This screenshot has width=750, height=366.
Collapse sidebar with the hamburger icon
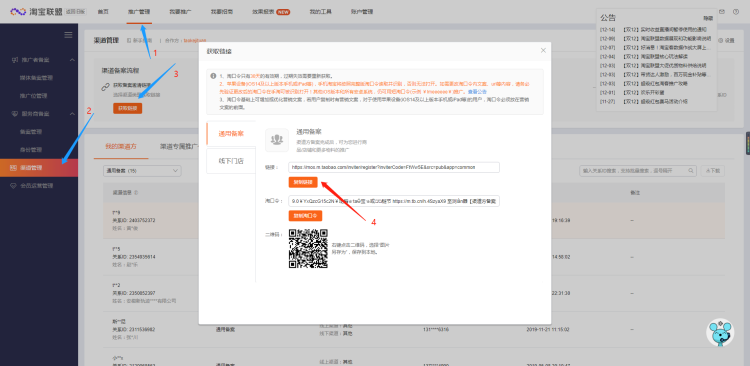click(68, 34)
